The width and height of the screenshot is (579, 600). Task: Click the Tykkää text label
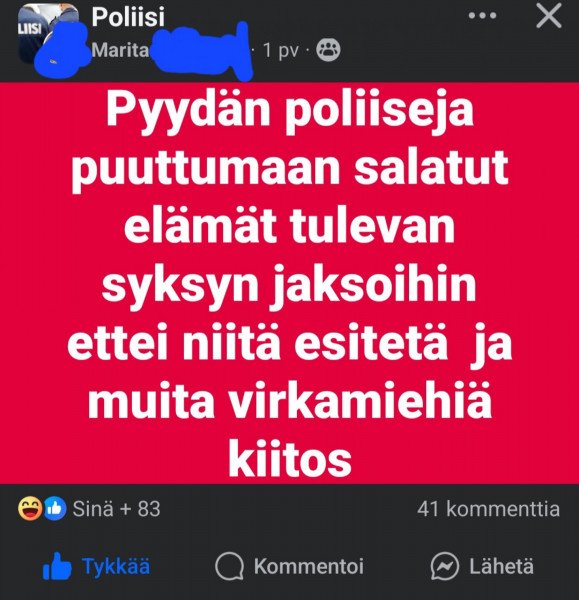pos(116,566)
